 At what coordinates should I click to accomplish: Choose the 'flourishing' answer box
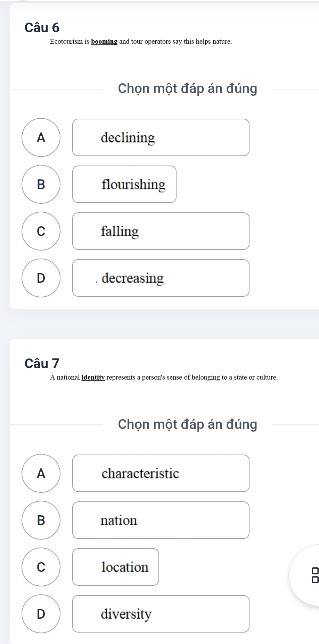pyautogui.click(x=124, y=184)
